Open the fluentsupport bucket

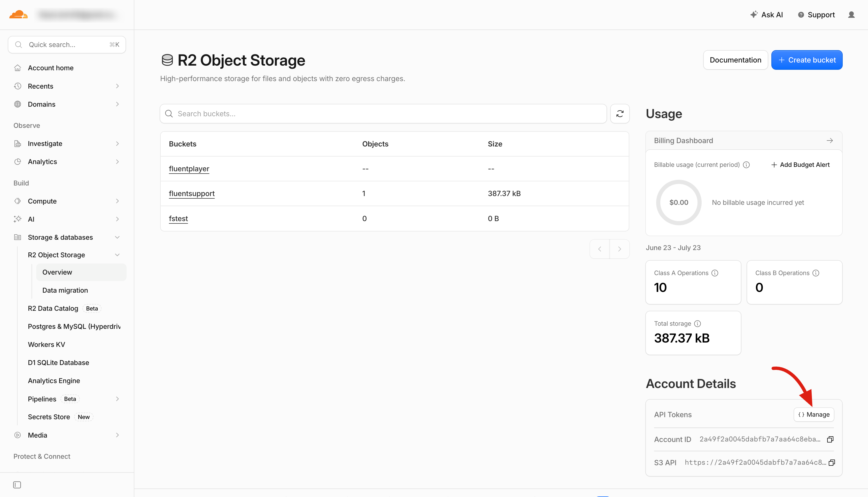tap(191, 193)
